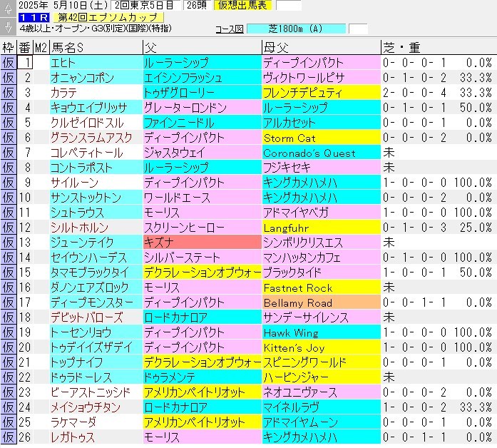Select horse name カラテ
Viewport: 497px width, 448px height.
pyautogui.click(x=96, y=93)
